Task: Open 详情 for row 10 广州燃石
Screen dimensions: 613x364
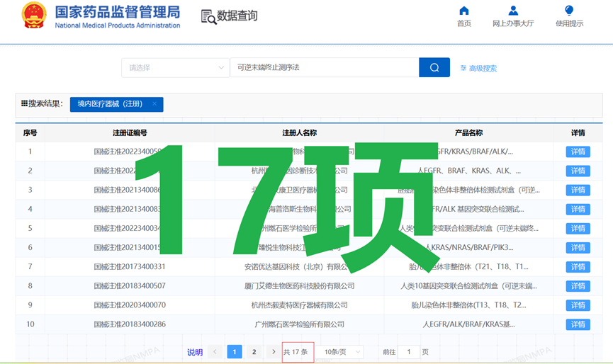Action: tap(577, 324)
